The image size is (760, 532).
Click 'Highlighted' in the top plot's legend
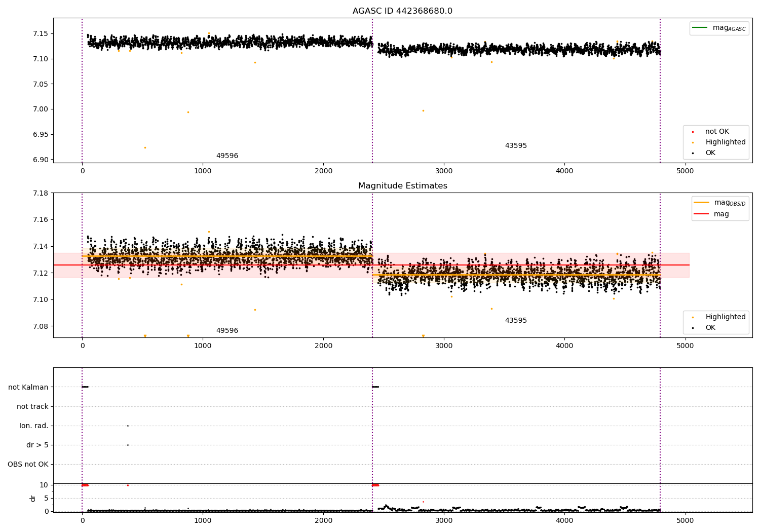point(726,142)
